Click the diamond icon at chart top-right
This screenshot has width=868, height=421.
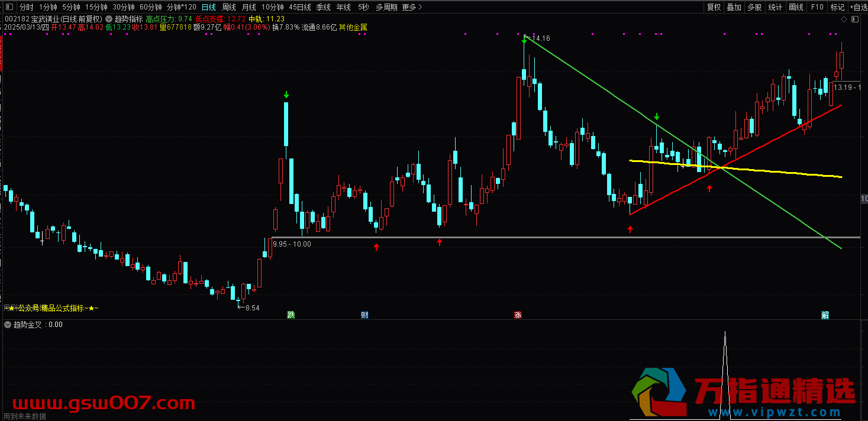844,20
